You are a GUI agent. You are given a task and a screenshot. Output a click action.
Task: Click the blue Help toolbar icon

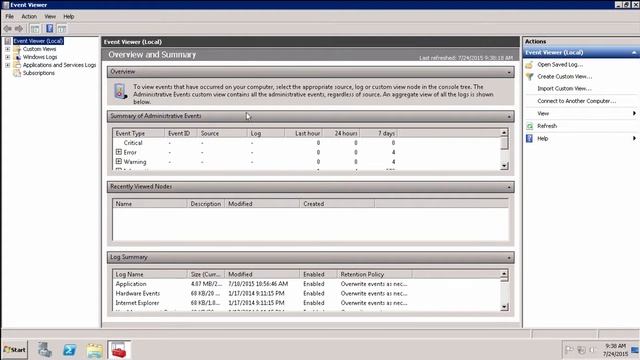pyautogui.click(x=49, y=29)
